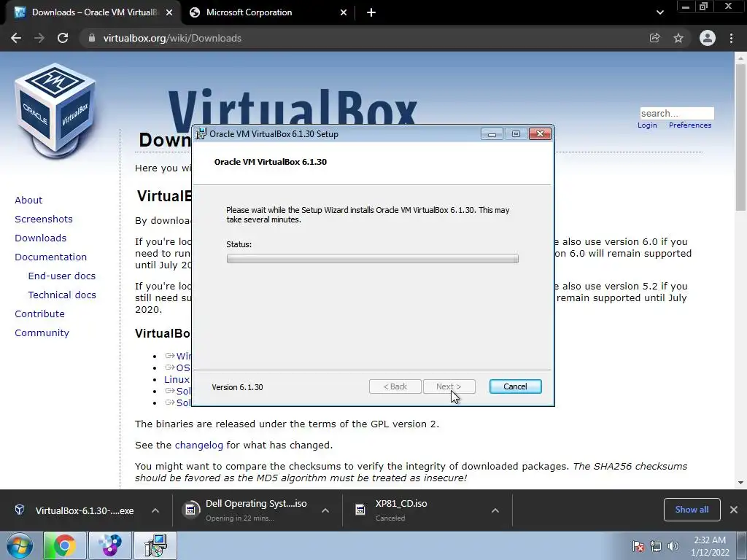Screen dimensions: 747x560
Task: Open the Windows Start menu
Action: click(x=20, y=545)
